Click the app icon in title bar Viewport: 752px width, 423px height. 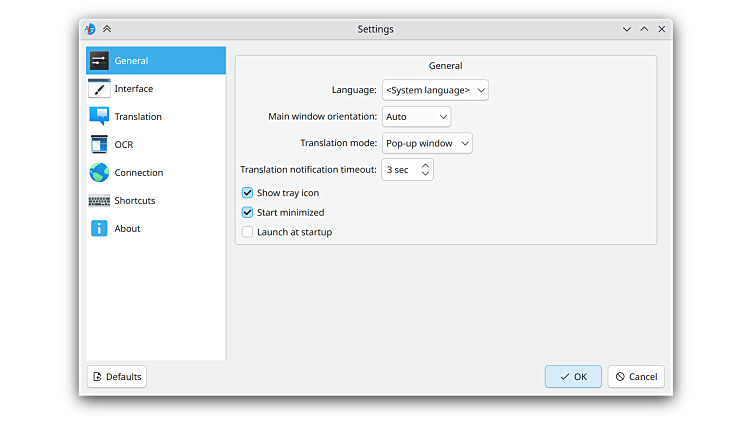coord(90,29)
